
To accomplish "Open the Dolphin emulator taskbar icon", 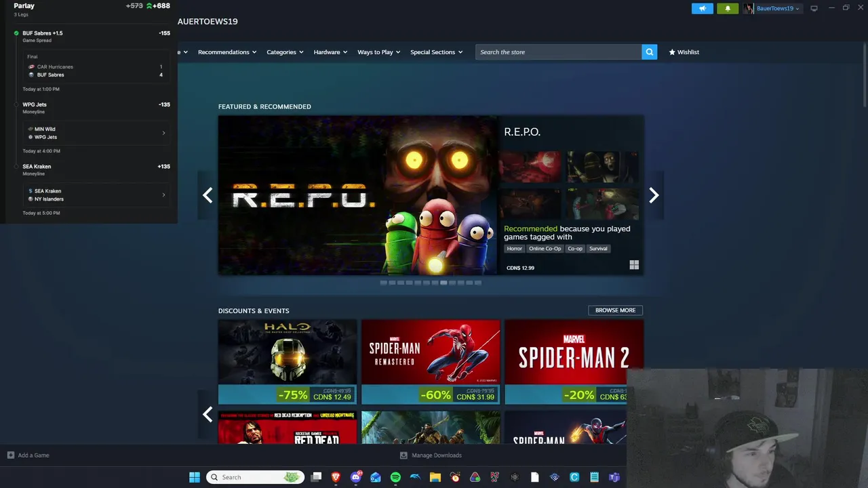I will point(415,477).
